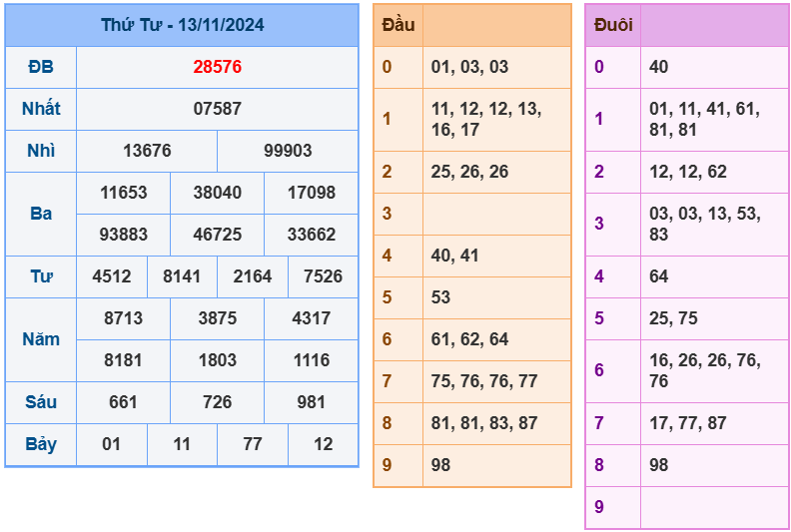Click the ĐB row label
Screen dimensions: 791x532
click(41, 67)
